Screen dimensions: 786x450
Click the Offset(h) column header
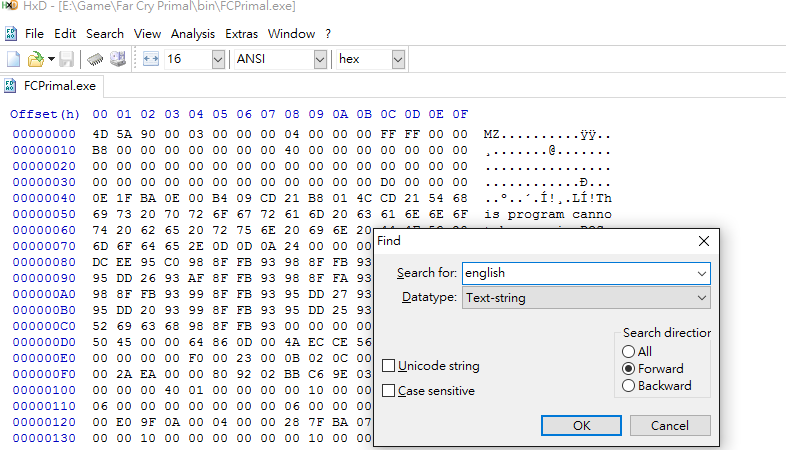pos(45,114)
